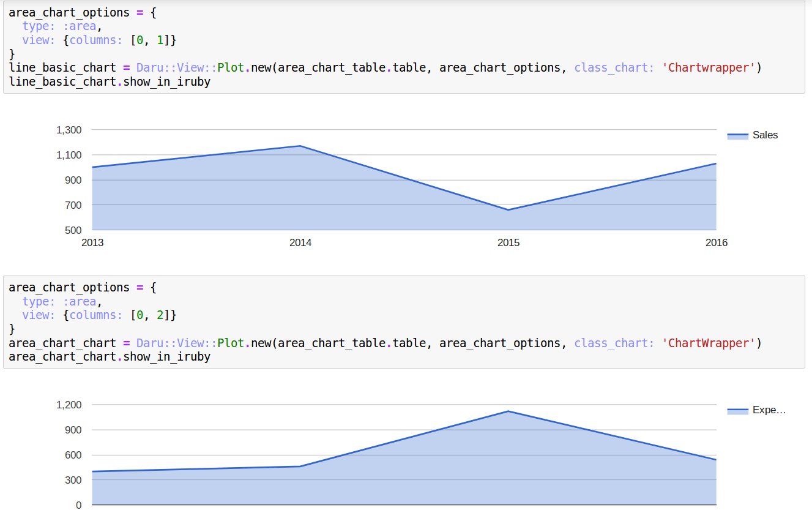Click the 2015 peak point on Expenses line
Image resolution: width=812 pixels, height=510 pixels.
click(x=508, y=411)
